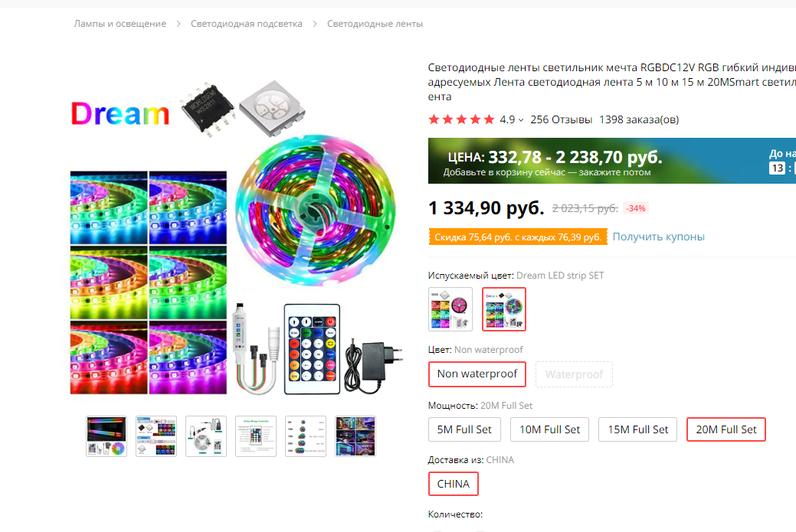Viewport: 796px width, 532px height.
Task: Select the first emitted color variant swatch
Action: click(x=450, y=309)
